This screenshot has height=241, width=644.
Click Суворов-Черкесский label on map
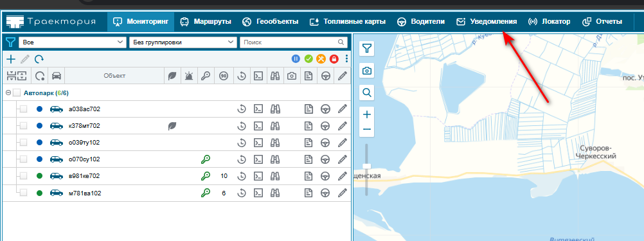(596, 152)
